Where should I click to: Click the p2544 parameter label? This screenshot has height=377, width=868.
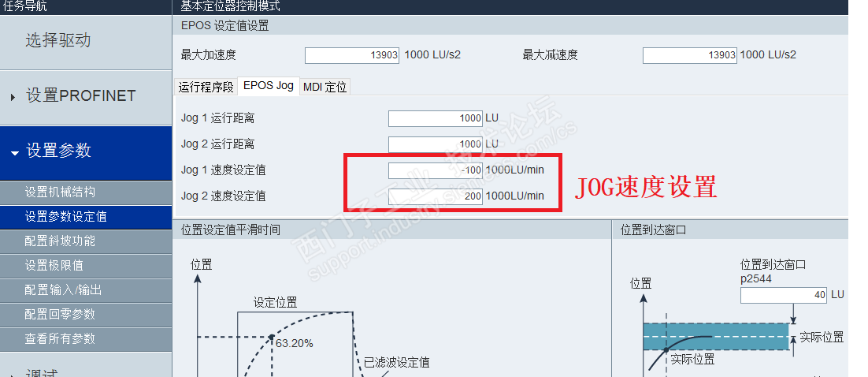coord(756,279)
